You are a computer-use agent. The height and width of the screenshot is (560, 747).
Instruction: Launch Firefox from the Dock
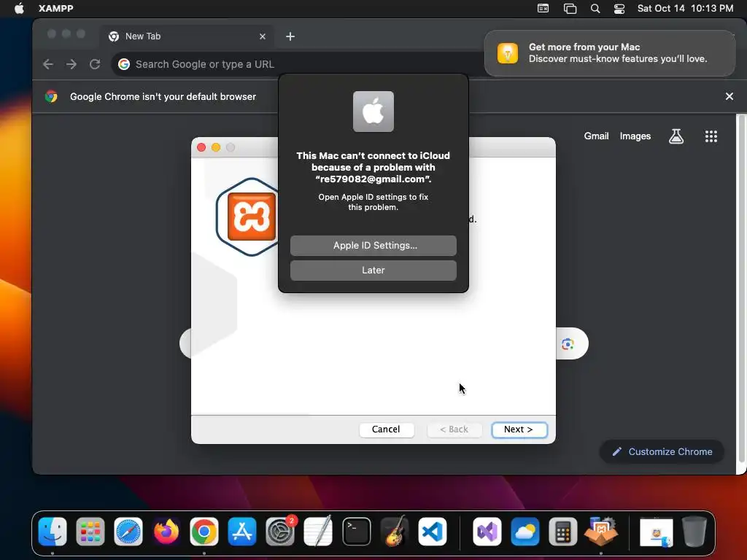(166, 532)
